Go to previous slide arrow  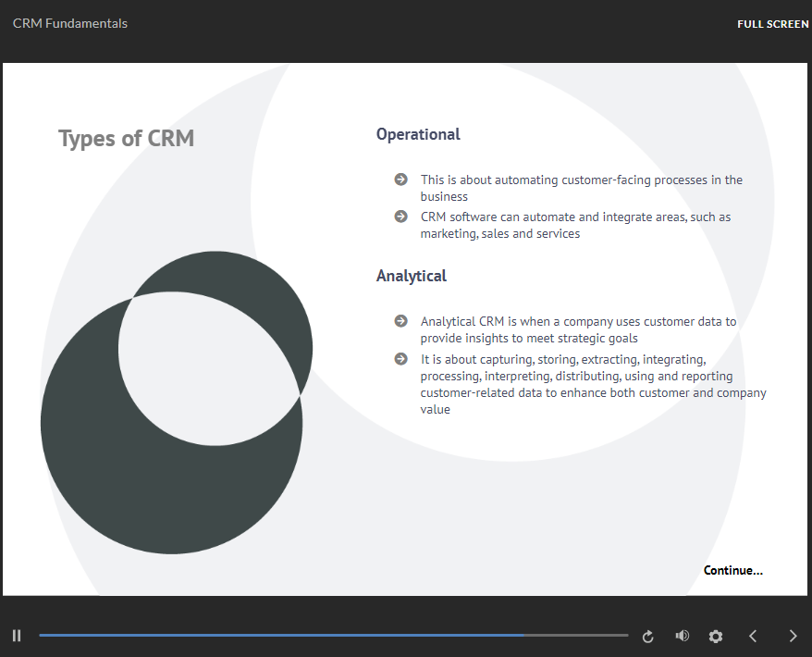pos(753,636)
